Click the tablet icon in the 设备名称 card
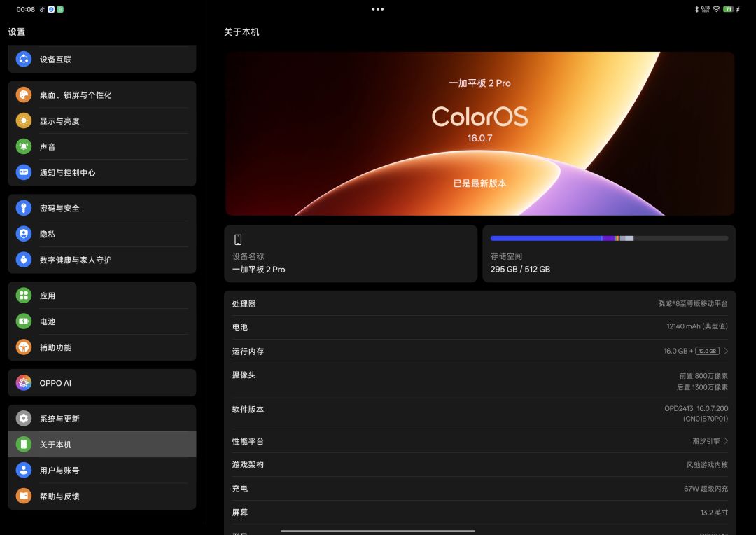The image size is (756, 535). coord(238,239)
